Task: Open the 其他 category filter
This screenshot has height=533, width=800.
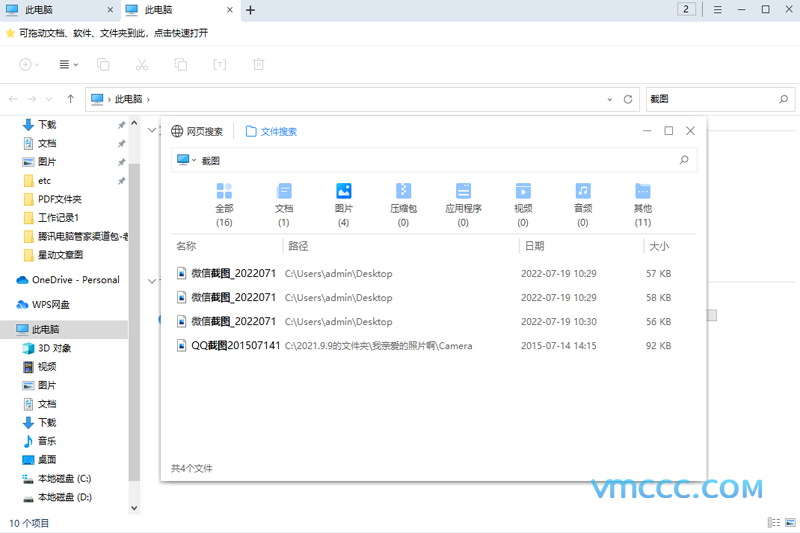Action: coord(642,191)
